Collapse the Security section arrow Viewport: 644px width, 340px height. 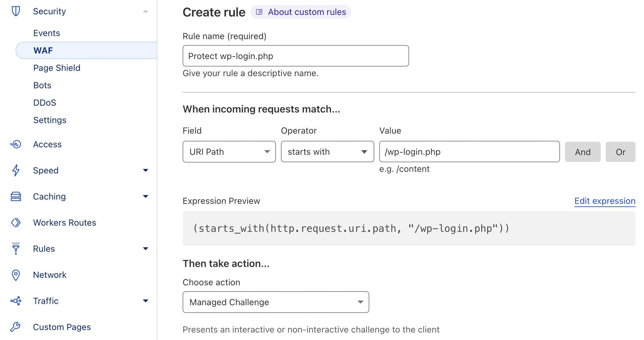pyautogui.click(x=145, y=11)
